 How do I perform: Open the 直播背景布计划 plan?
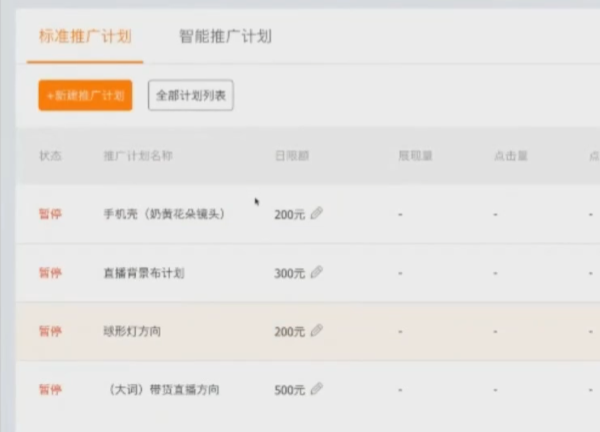(143, 273)
